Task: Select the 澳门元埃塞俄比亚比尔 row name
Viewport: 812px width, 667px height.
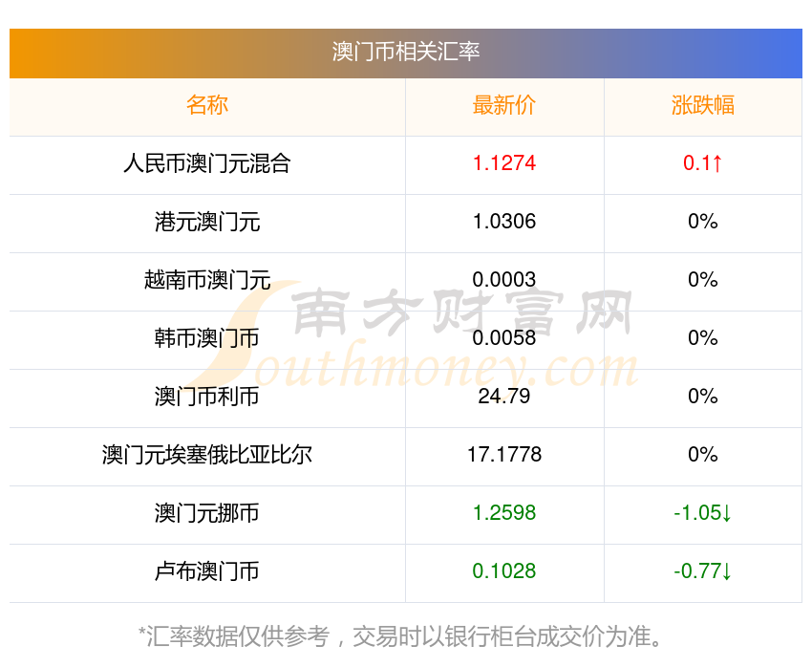Action: [x=207, y=455]
